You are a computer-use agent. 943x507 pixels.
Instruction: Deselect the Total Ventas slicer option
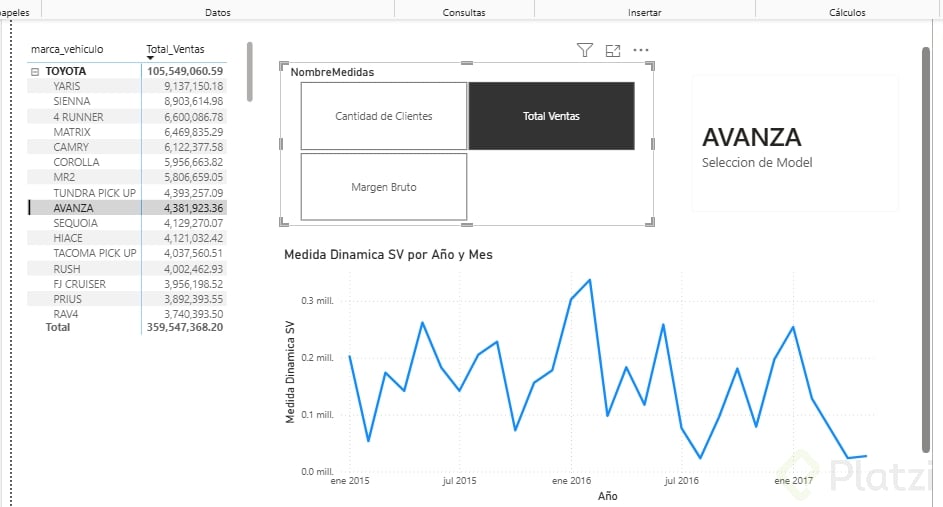[x=551, y=116]
